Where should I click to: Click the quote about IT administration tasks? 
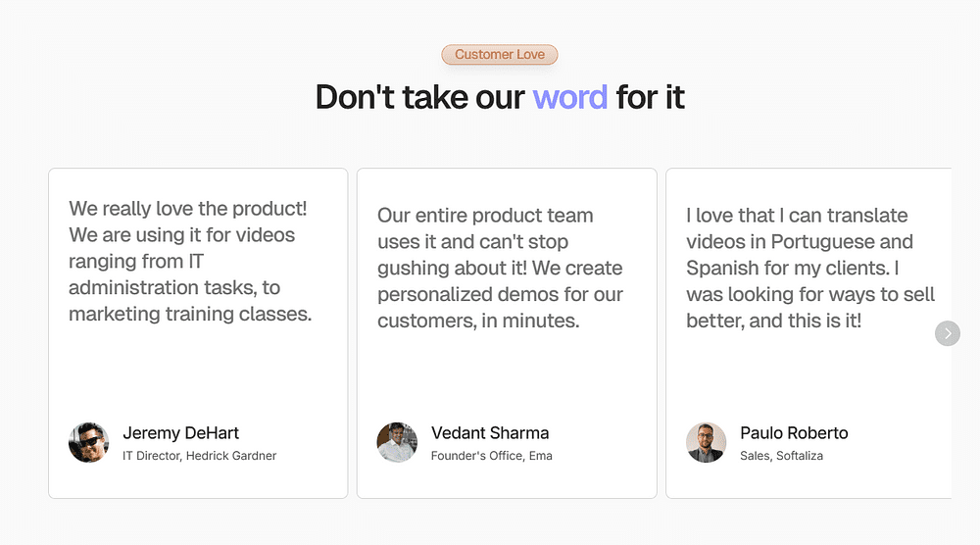(x=190, y=261)
